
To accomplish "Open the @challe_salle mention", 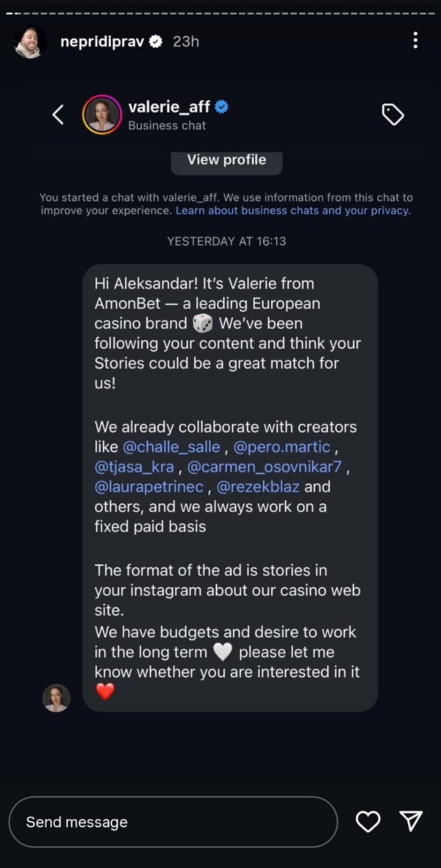I will 171,447.
